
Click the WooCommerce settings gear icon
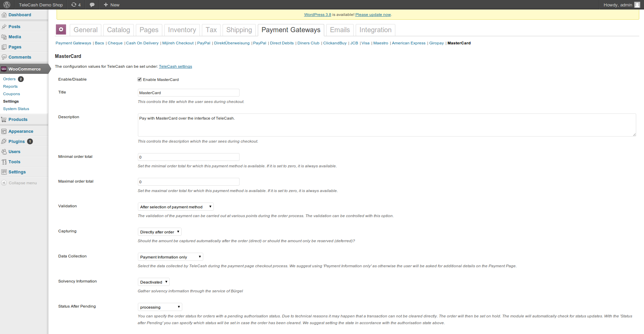coord(61,30)
